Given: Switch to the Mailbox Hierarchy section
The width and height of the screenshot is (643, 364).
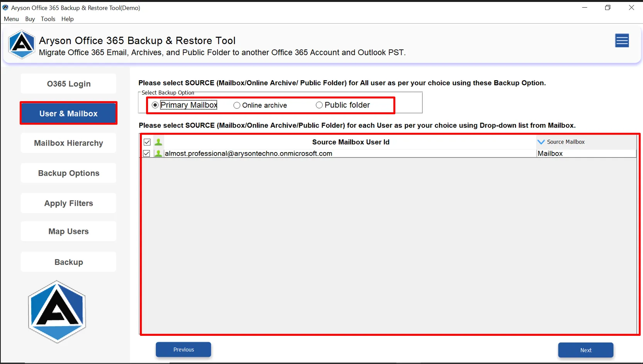Looking at the screenshot, I should (68, 143).
